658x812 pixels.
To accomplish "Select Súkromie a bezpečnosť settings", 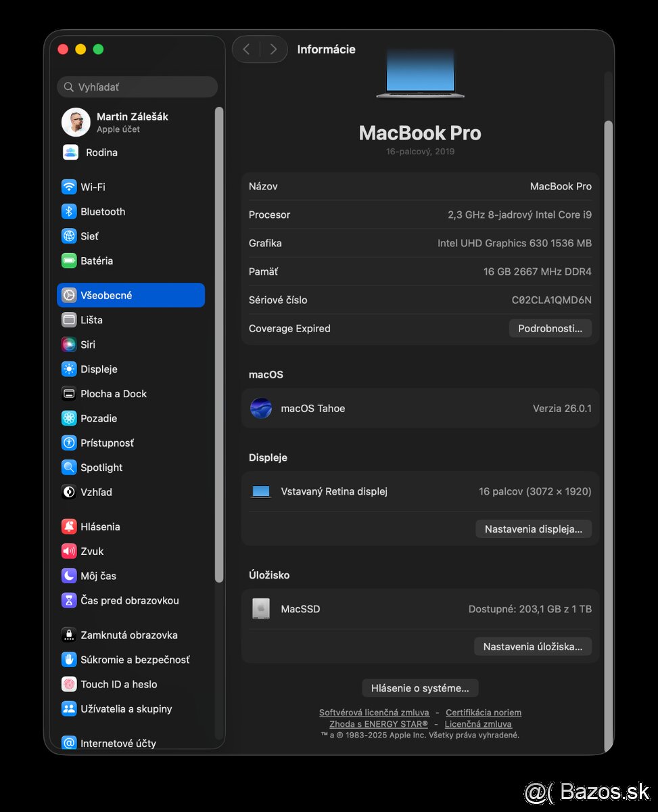I will (135, 659).
